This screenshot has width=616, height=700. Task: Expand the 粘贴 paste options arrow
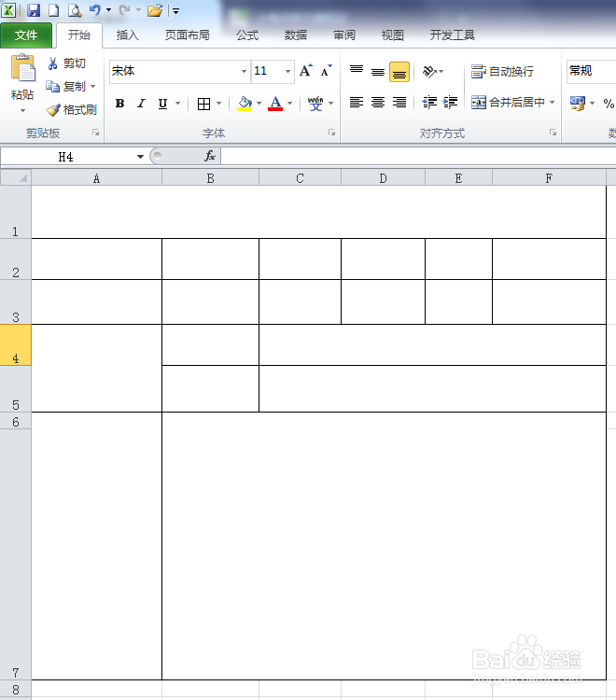coord(22,110)
